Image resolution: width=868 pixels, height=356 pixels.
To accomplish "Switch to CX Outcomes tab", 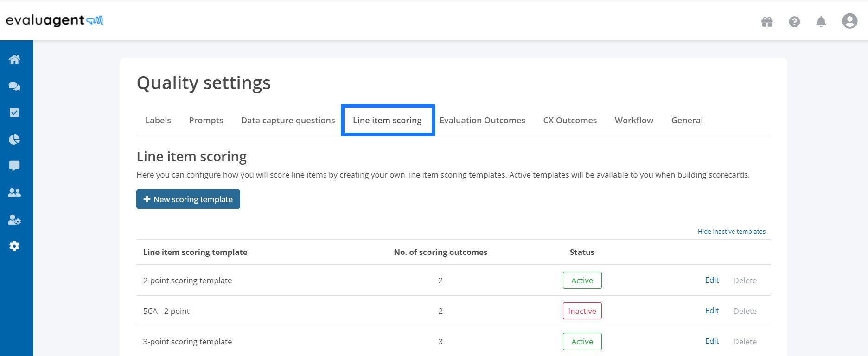I will pos(570,120).
